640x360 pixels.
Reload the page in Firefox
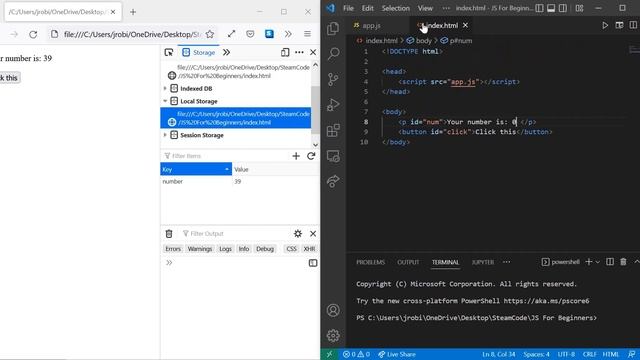33,34
